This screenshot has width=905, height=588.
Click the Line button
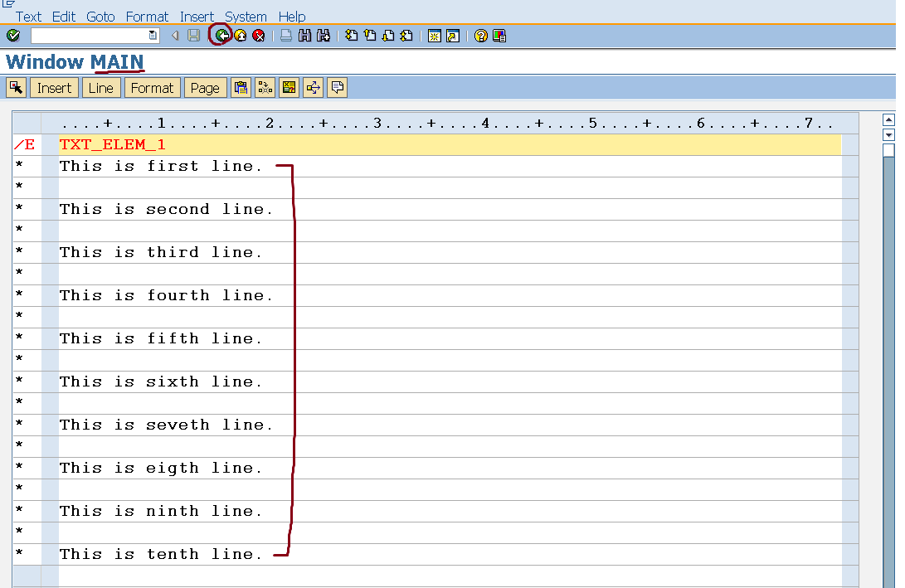101,88
